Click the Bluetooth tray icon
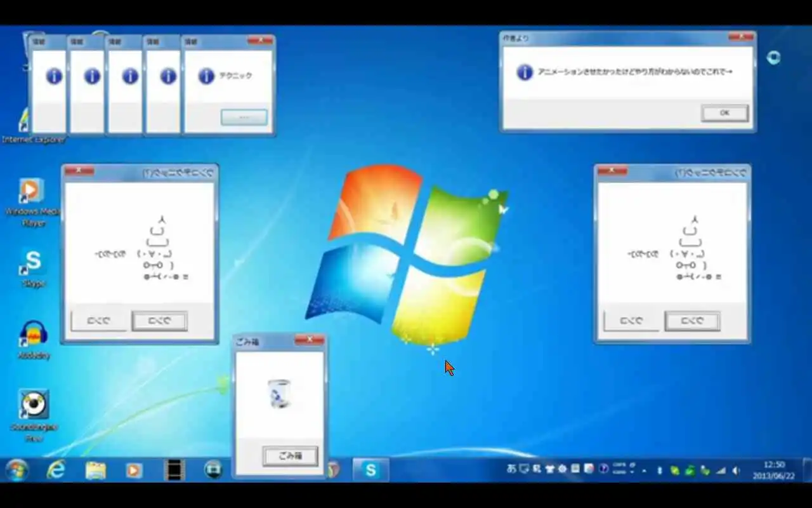This screenshot has height=508, width=812. pos(660,471)
